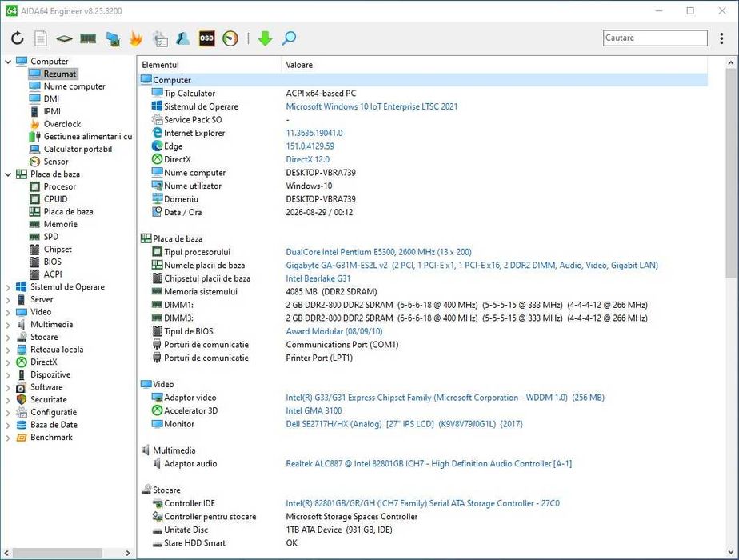
Task: Collapse the Computer tree node
Action: tap(8, 62)
